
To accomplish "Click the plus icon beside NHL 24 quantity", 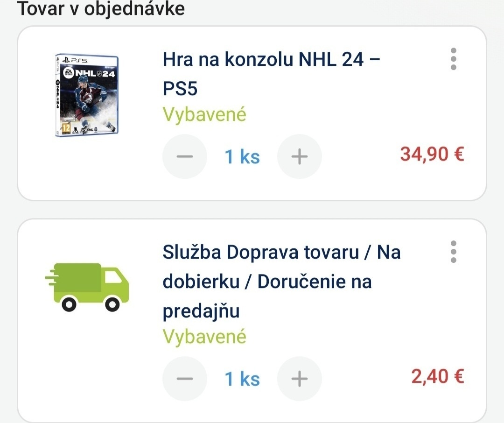I will tap(299, 156).
